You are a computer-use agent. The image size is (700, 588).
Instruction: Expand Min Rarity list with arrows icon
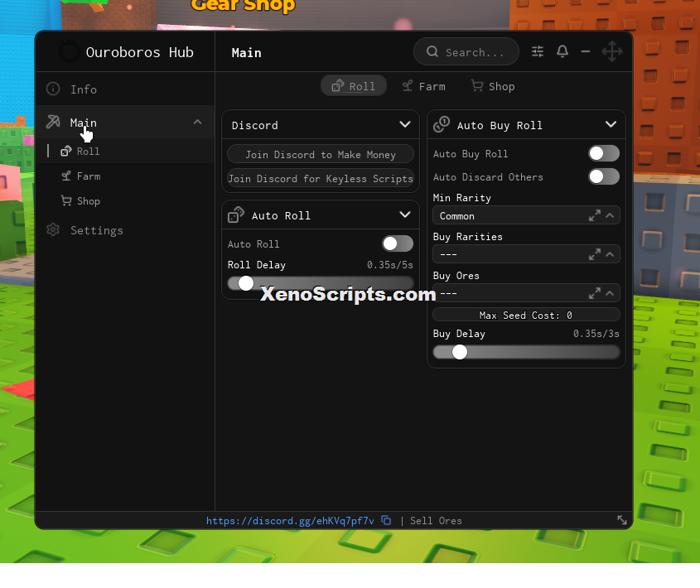pyautogui.click(x=595, y=215)
